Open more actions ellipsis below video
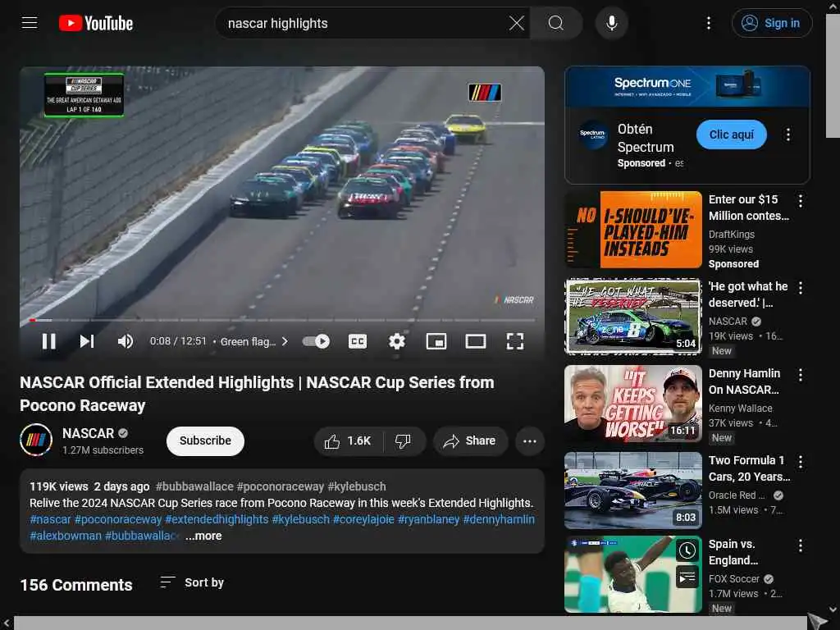The width and height of the screenshot is (840, 630). pos(530,441)
